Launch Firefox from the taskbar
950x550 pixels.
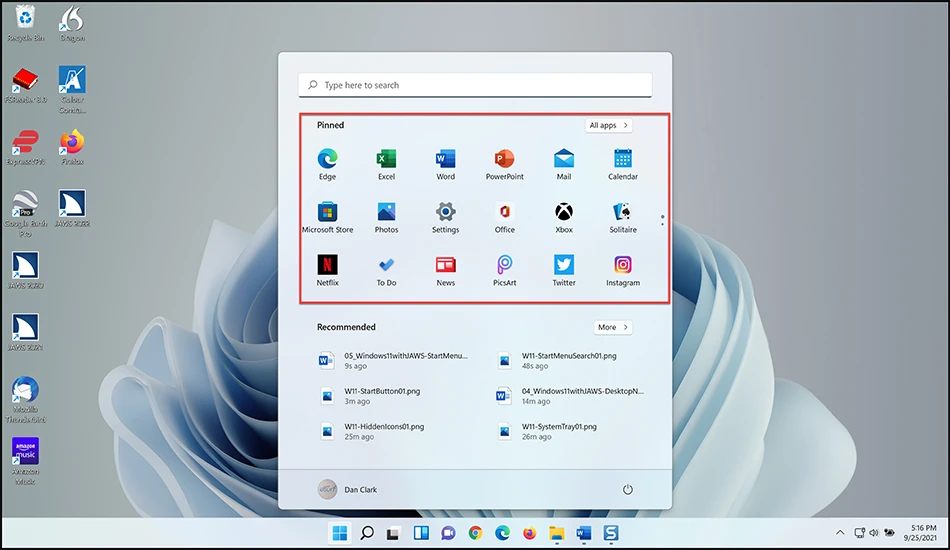point(529,533)
